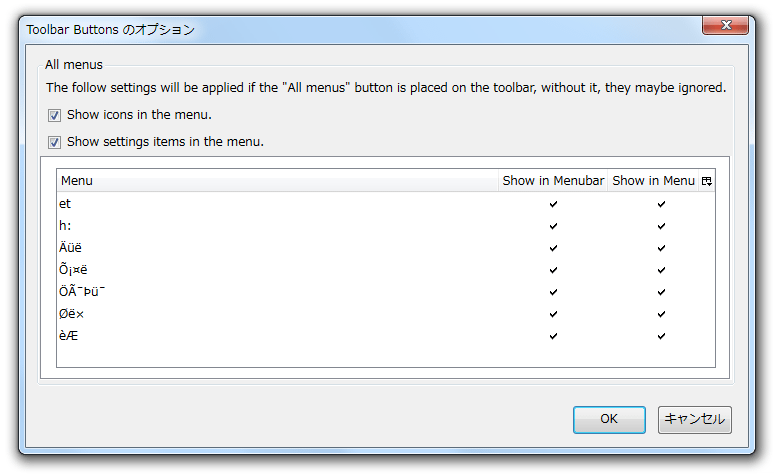777x476 pixels.
Task: Toggle Show in Menu checkmark for 'et' row
Action: point(661,204)
